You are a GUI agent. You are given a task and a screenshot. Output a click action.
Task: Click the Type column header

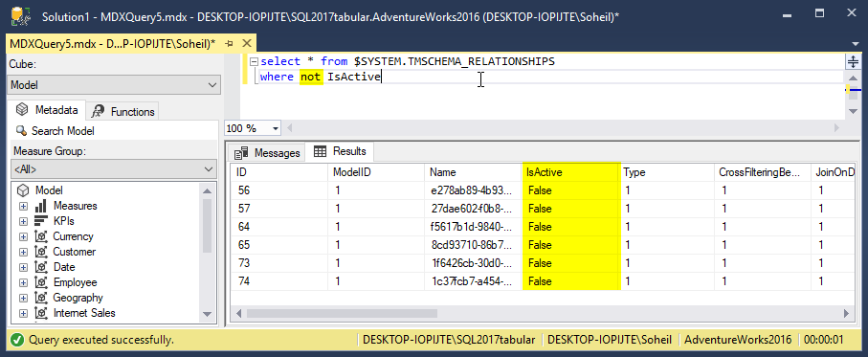tap(666, 172)
